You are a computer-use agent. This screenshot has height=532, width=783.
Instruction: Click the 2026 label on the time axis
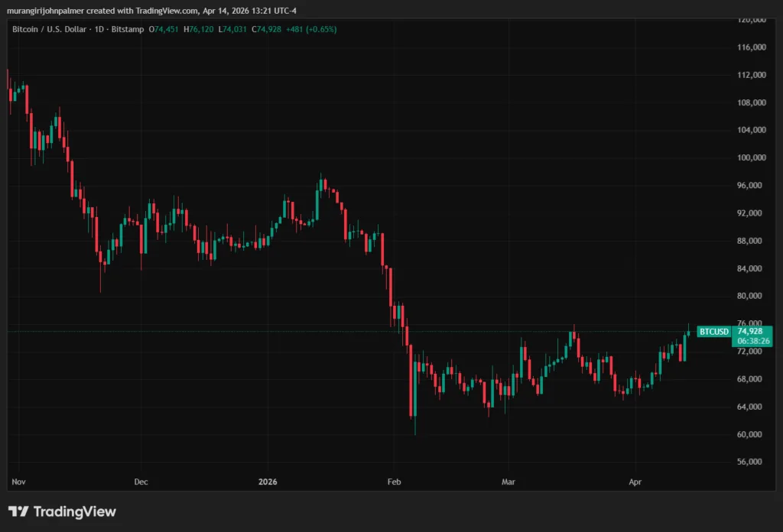point(267,482)
